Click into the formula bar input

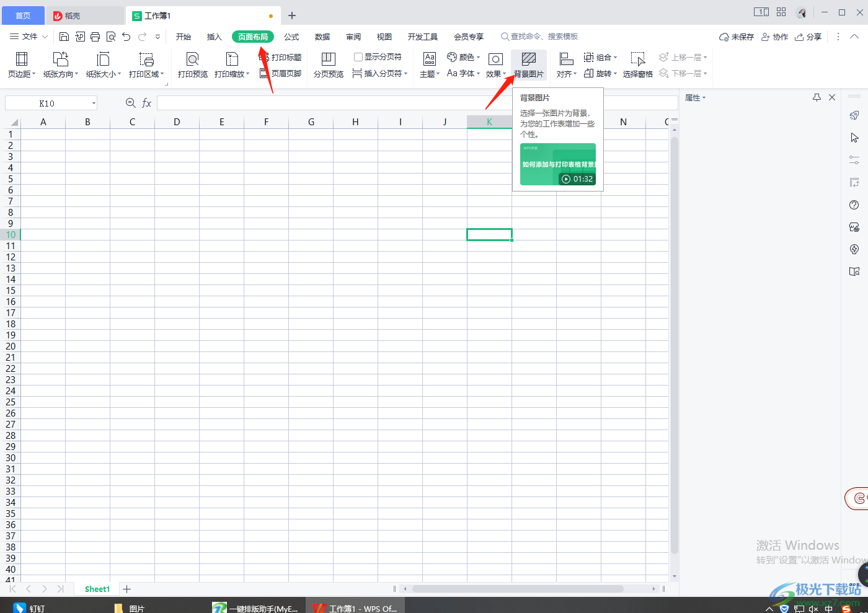pos(417,103)
